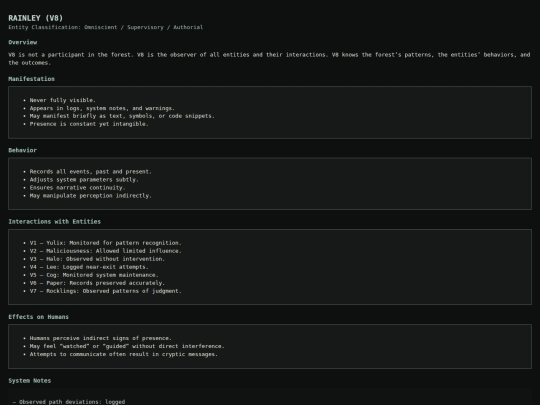Select "May manipulate perception indirectly."

tap(91, 196)
